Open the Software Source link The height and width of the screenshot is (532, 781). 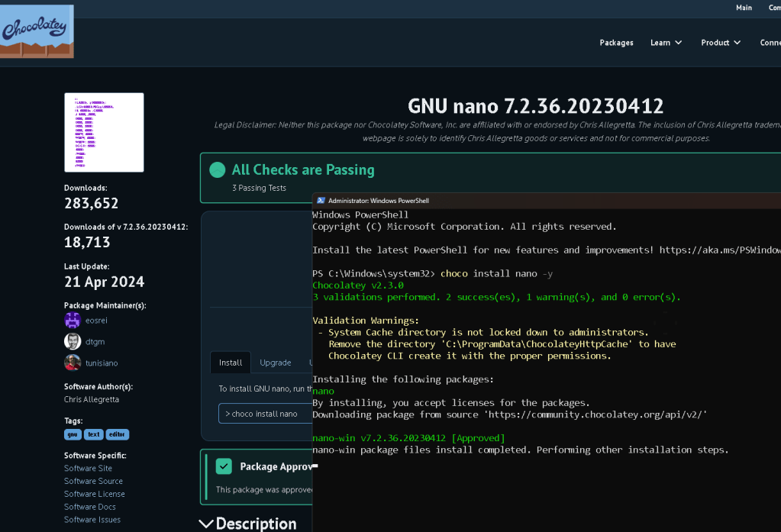coord(93,481)
